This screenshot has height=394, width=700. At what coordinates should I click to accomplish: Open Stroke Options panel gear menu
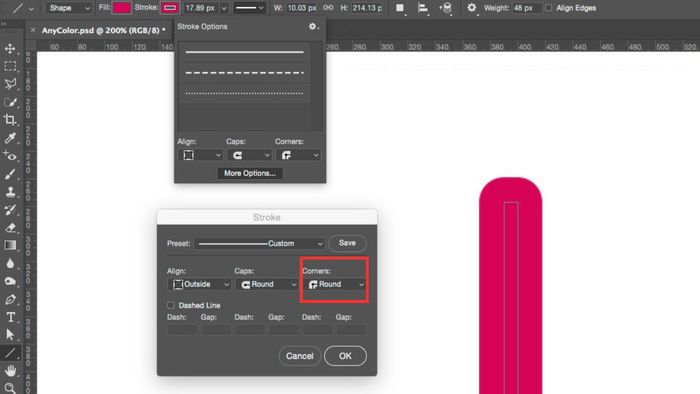[x=313, y=27]
